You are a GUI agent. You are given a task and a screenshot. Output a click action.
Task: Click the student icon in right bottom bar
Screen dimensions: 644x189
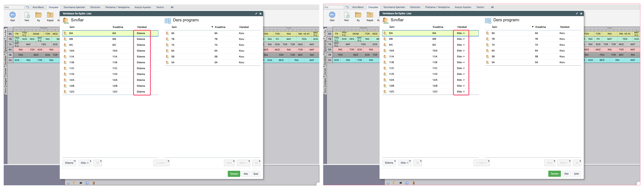pos(394,183)
